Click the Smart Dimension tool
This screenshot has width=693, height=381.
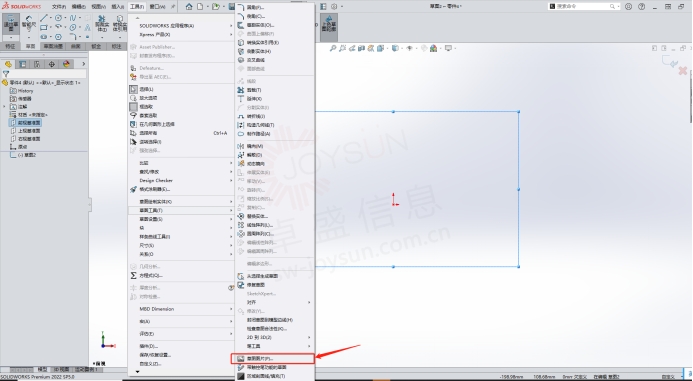point(28,23)
